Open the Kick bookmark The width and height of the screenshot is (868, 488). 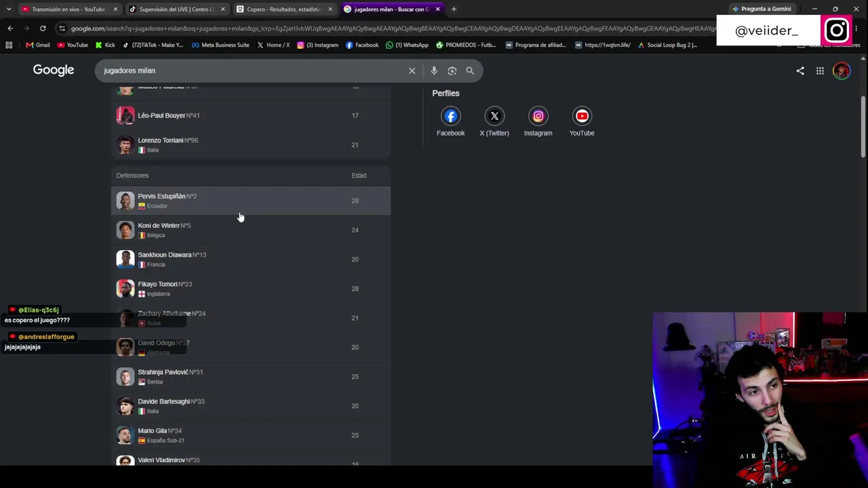point(105,45)
